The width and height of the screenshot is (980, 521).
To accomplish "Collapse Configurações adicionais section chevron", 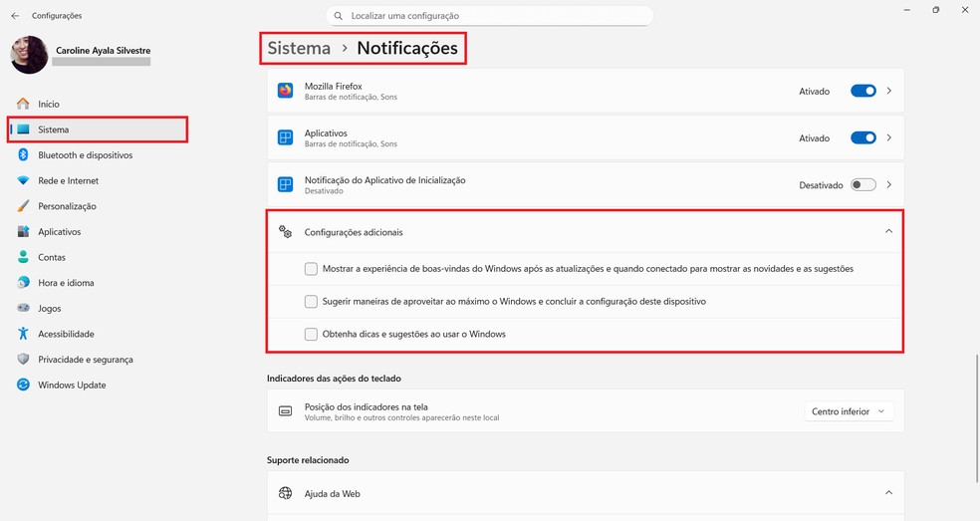I will click(888, 231).
